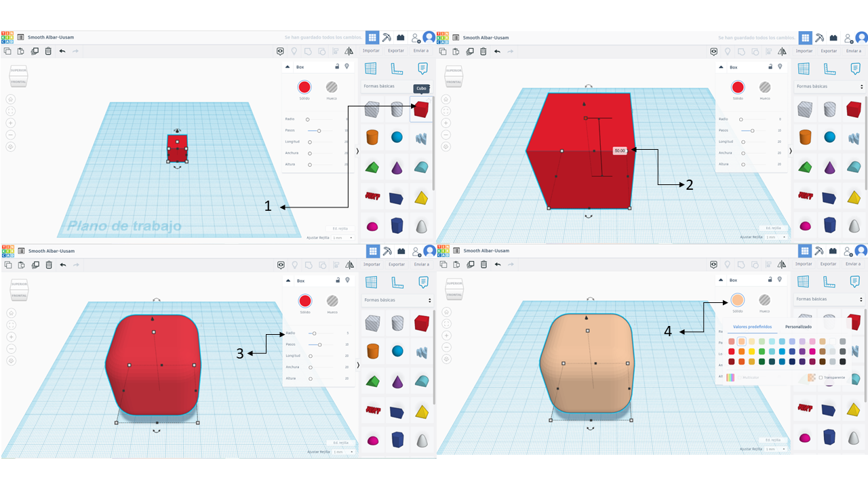Click the ruler tool icon in top-left screenshot
The image size is (868, 488).
click(x=397, y=68)
